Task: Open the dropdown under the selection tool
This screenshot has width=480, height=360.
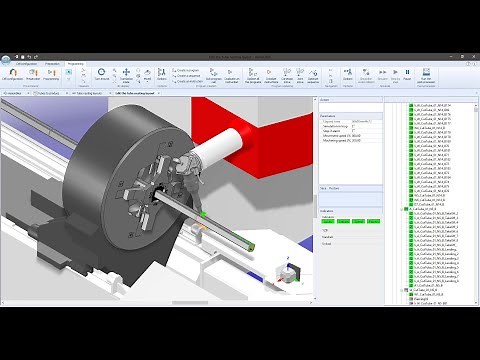Action: tap(69, 79)
